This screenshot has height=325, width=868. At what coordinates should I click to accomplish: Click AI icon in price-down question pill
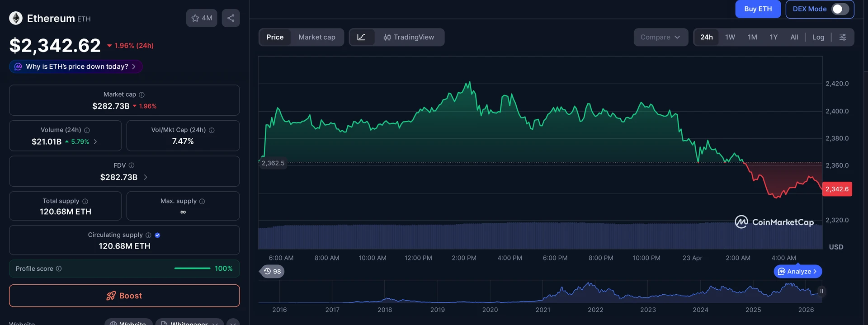click(x=18, y=66)
